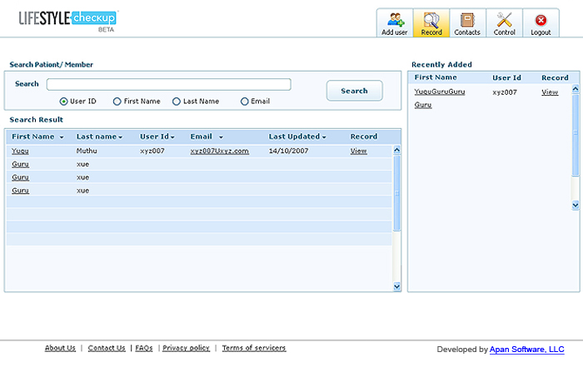This screenshot has width=583, height=392.
Task: Click xyz007 in Recently Added panel
Action: point(505,92)
